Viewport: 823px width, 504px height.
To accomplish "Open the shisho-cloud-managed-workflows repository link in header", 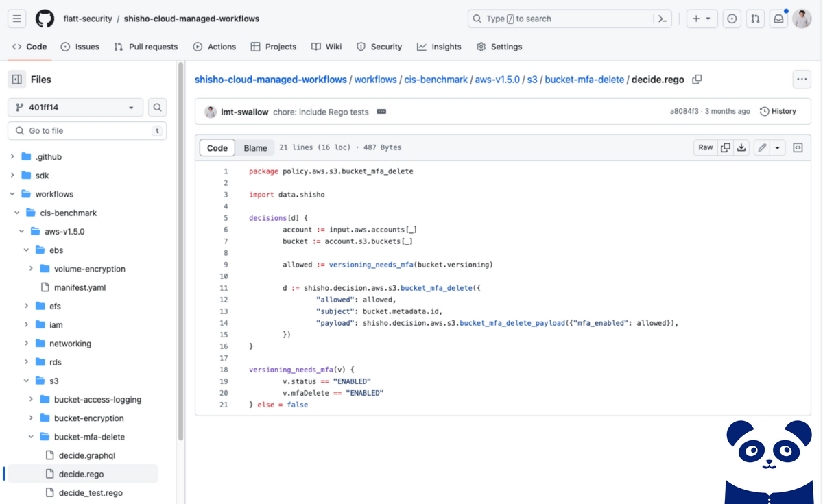I will pos(191,19).
